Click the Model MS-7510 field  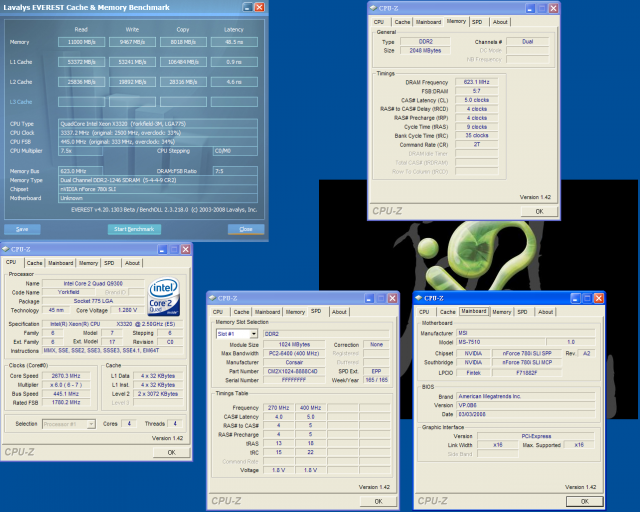coord(500,342)
